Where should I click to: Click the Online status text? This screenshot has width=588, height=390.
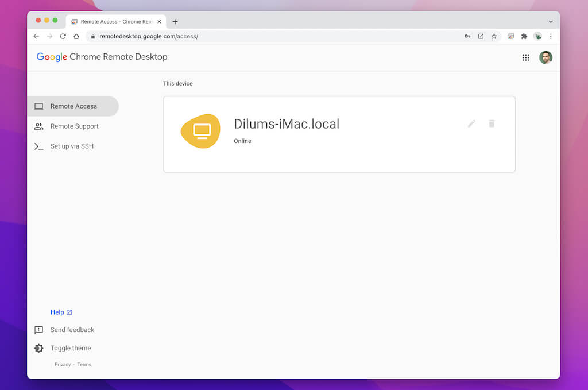pos(243,141)
